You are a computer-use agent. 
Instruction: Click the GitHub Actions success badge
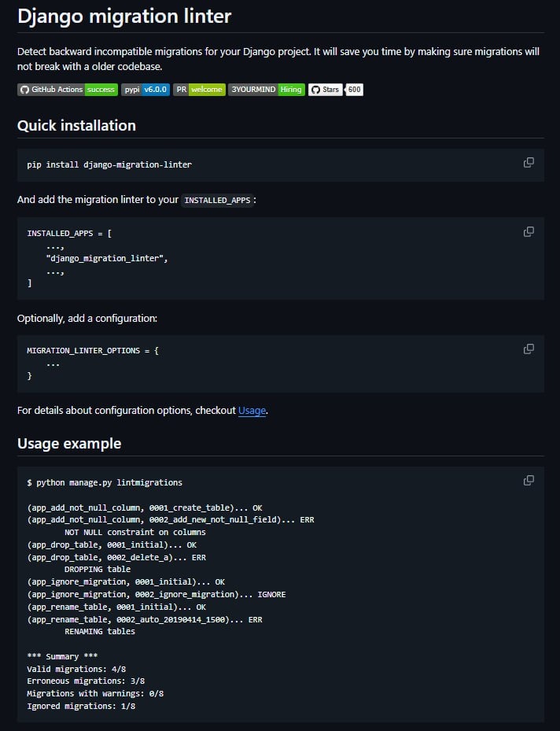point(68,90)
